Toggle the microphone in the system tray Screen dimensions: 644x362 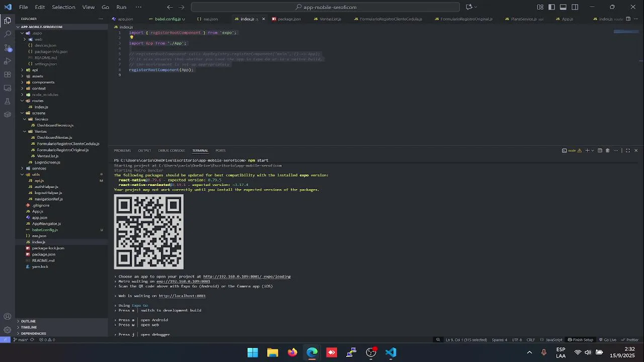543,352
